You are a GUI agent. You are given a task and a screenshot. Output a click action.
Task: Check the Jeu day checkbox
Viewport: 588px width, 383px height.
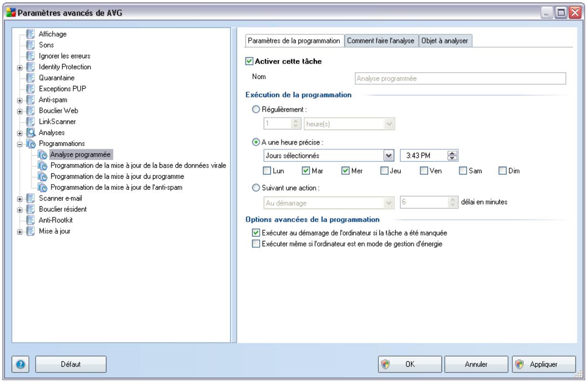pos(384,171)
